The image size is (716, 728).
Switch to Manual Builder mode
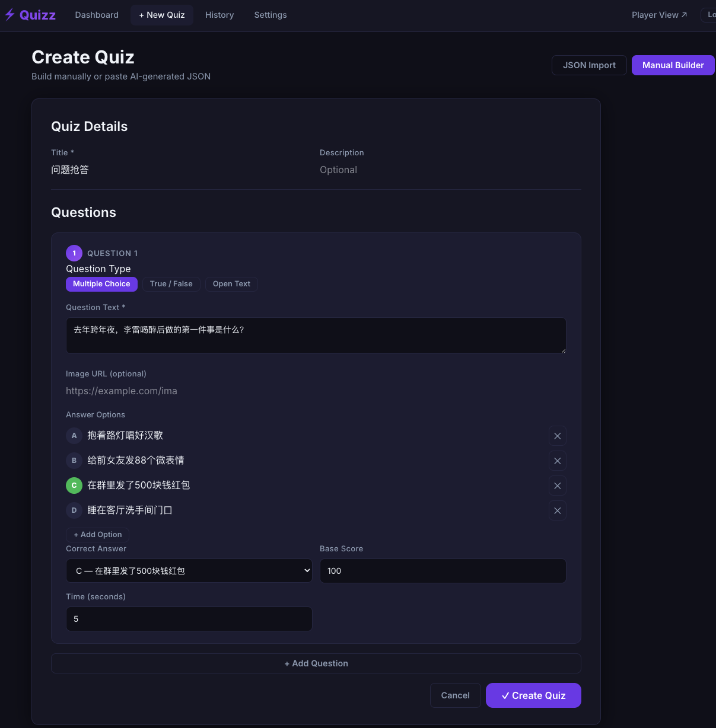pyautogui.click(x=673, y=65)
